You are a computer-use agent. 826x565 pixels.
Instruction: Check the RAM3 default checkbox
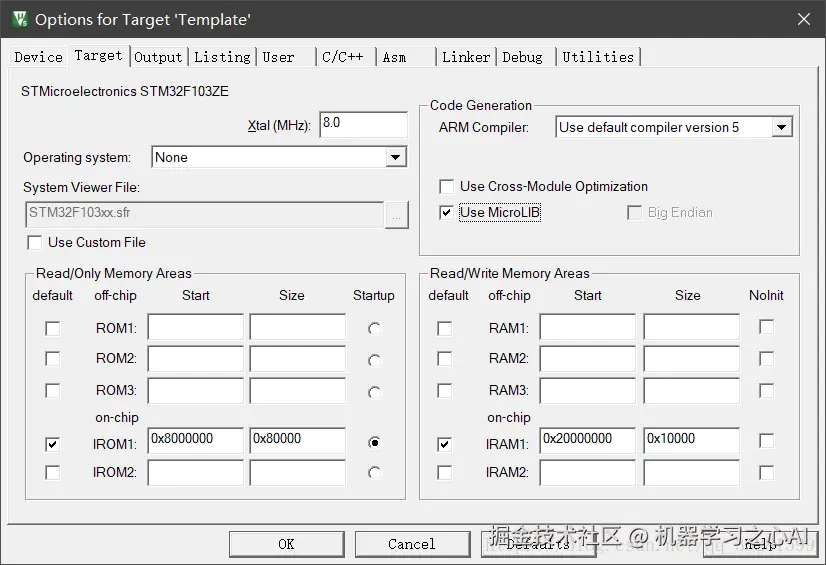(x=445, y=391)
